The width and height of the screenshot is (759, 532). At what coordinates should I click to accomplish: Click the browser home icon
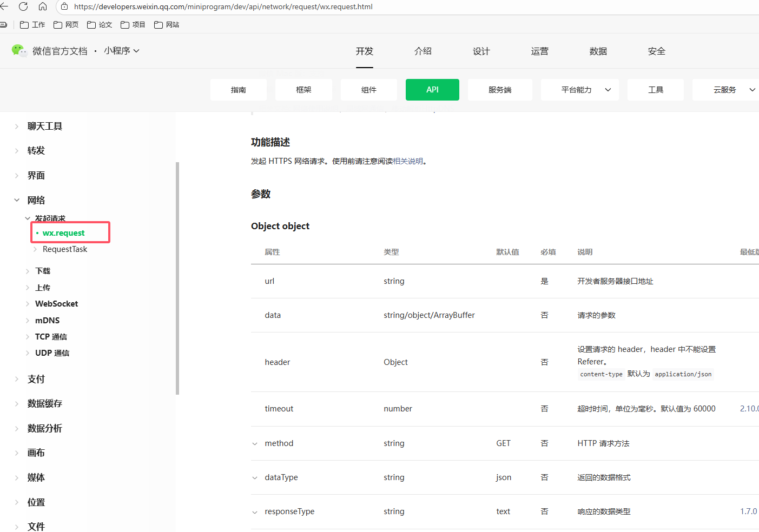(43, 6)
